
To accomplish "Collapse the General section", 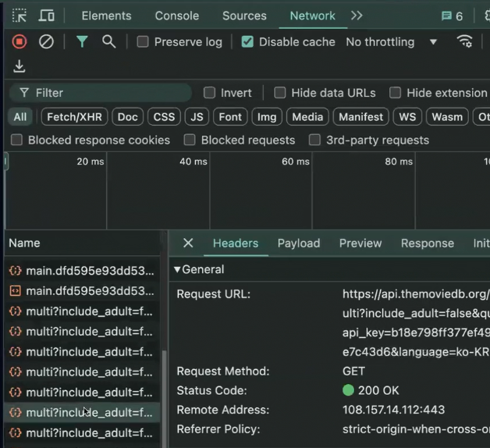I will [x=177, y=269].
